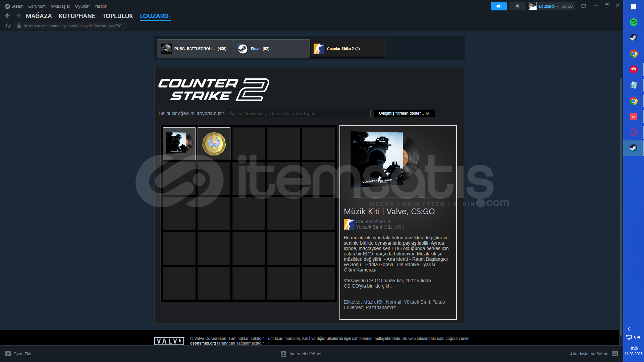Switch to Steam (52) inventory tab

[x=271, y=49]
